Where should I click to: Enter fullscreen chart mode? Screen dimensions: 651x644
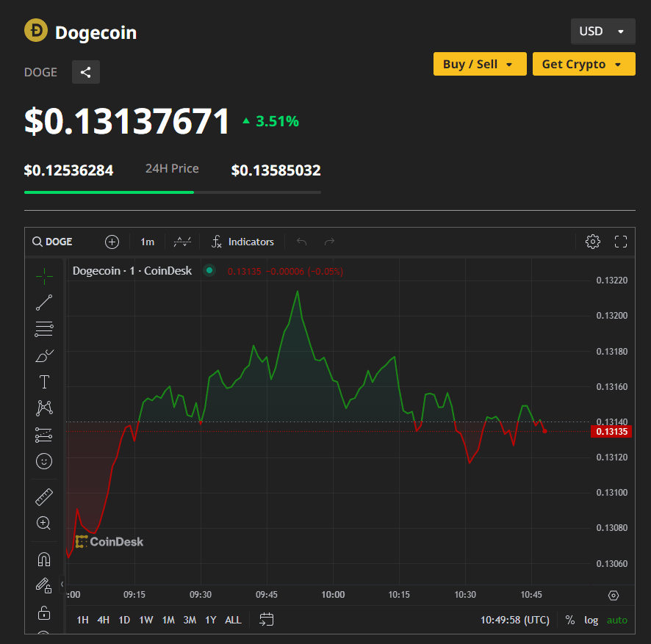point(621,242)
